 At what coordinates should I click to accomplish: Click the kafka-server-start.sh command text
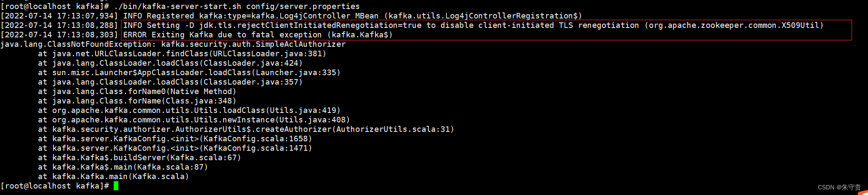(177, 6)
